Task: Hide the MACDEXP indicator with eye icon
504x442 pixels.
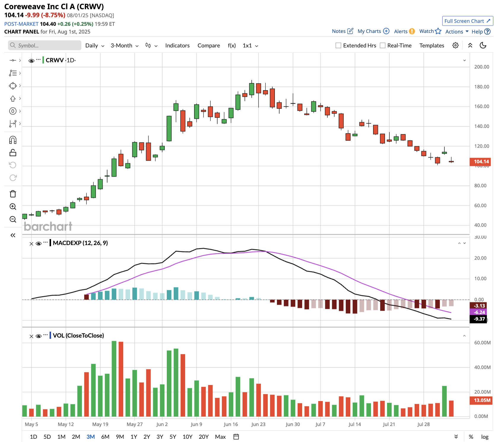Action: [x=39, y=244]
